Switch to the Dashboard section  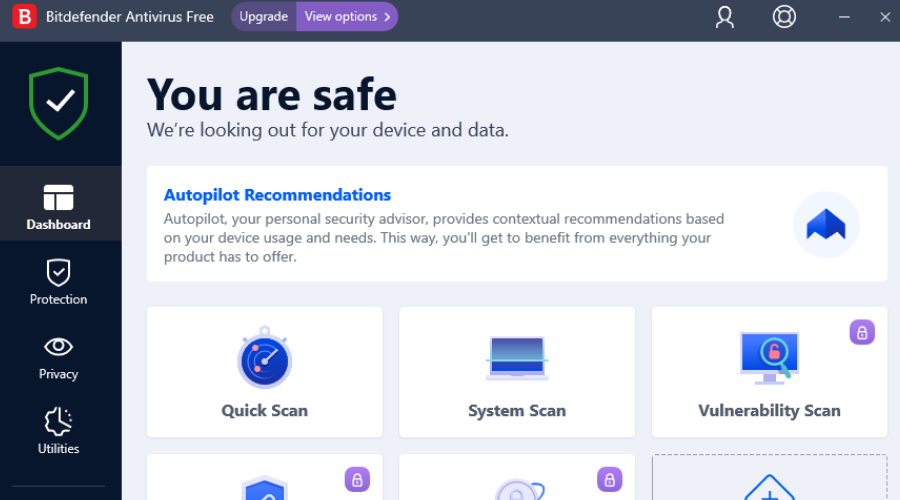60,203
